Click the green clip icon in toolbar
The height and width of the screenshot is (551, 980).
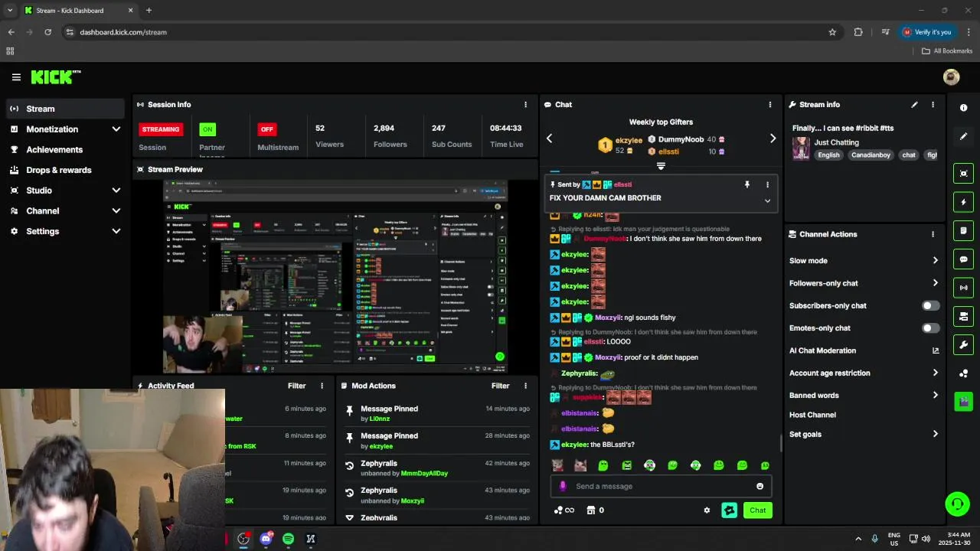tap(964, 401)
